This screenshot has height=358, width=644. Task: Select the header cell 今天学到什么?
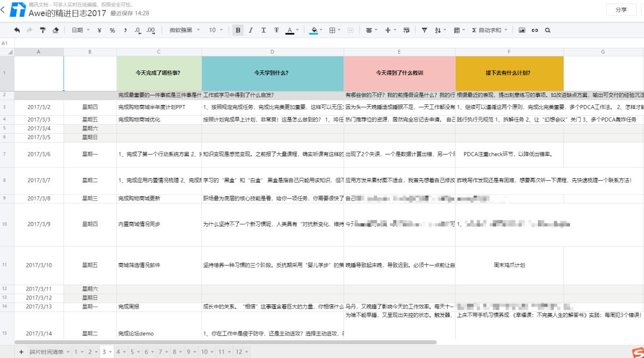pyautogui.click(x=273, y=73)
